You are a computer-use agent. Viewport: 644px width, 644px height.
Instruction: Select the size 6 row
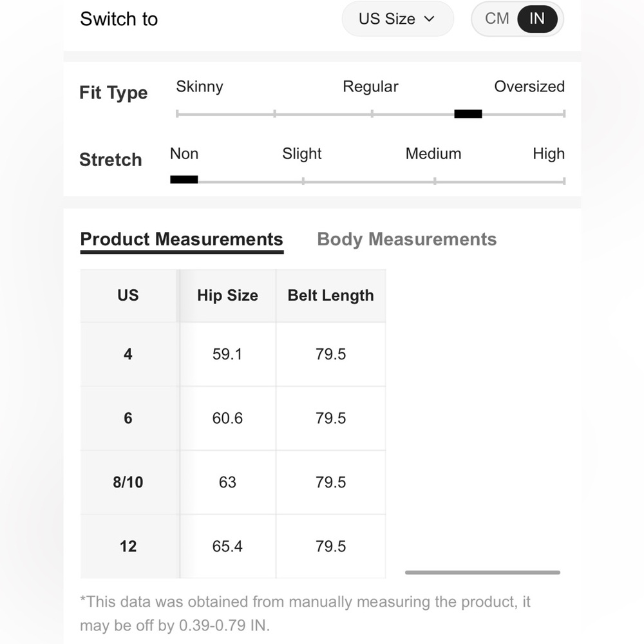(233, 418)
